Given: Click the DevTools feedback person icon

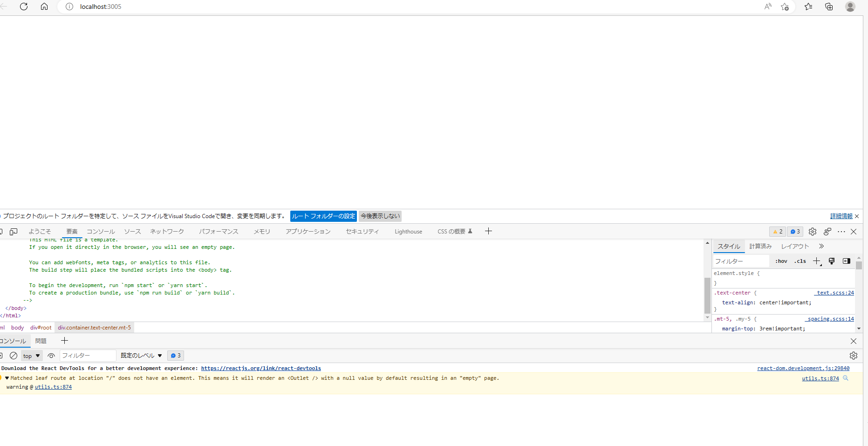Looking at the screenshot, I should point(827,232).
